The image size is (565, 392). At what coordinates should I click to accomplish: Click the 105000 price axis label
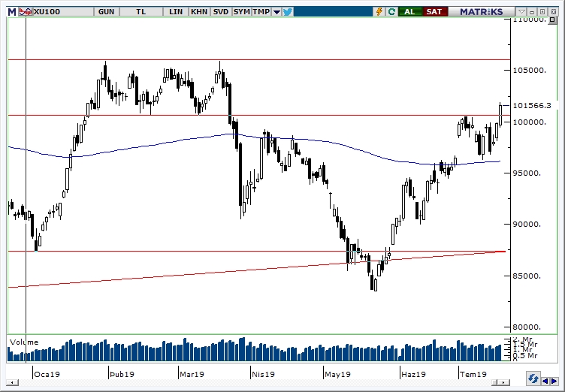(530, 70)
